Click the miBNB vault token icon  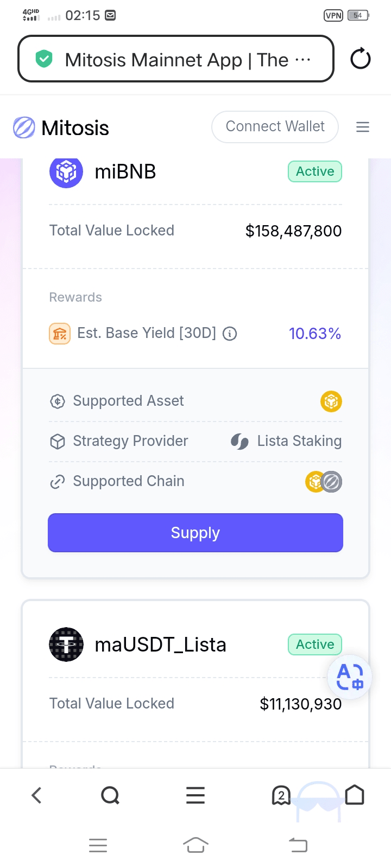(66, 172)
